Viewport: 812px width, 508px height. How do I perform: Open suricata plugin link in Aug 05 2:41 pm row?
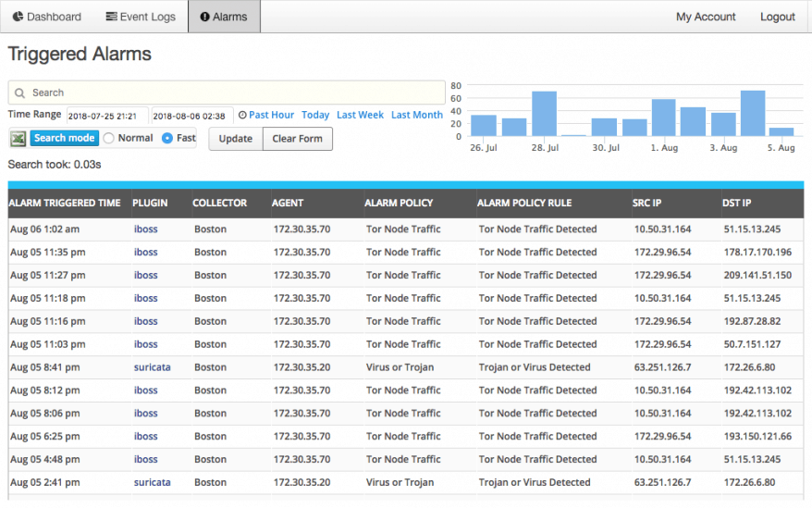coord(153,483)
